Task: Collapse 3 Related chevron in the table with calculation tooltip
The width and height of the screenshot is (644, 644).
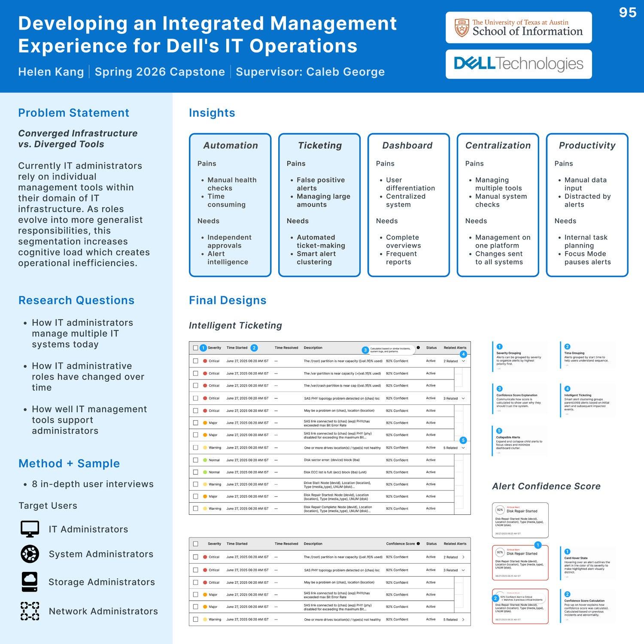Action: pos(463,398)
